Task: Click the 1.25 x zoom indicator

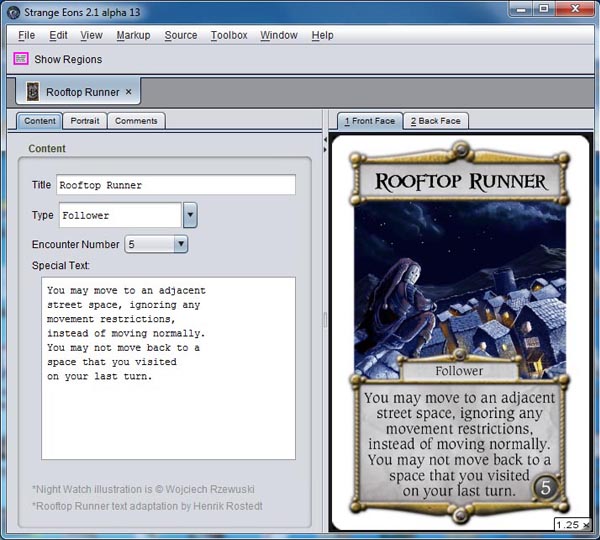Action: tap(572, 525)
